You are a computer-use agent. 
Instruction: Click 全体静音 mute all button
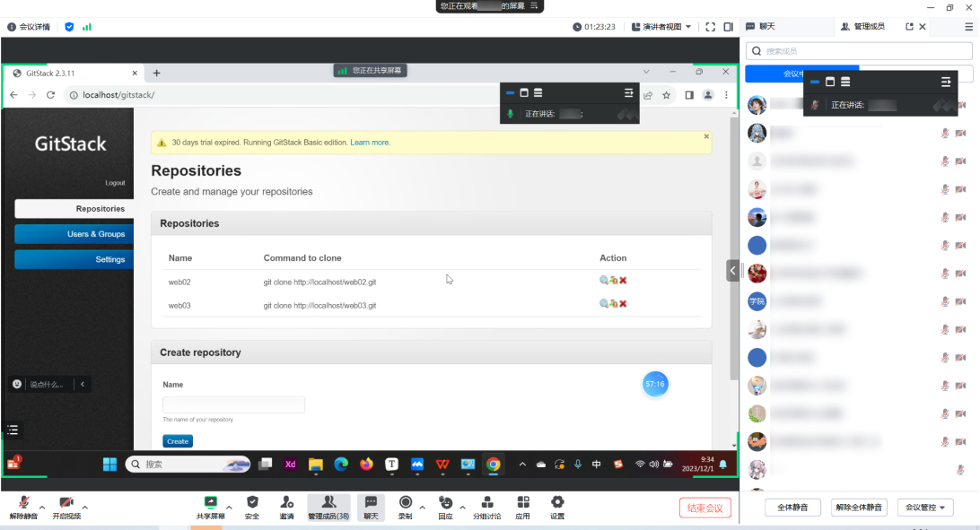click(792, 508)
